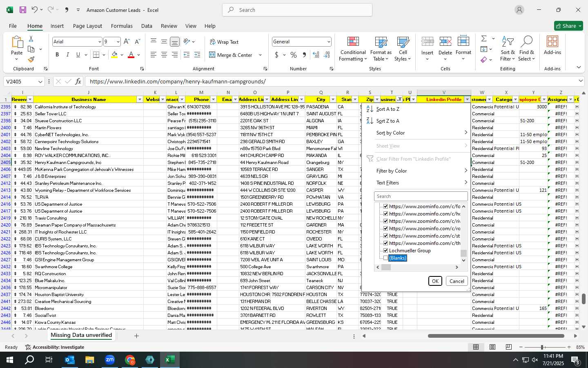This screenshot has height=368, width=588.
Task: Click the Format Painter brush icon
Action: tap(31, 59)
